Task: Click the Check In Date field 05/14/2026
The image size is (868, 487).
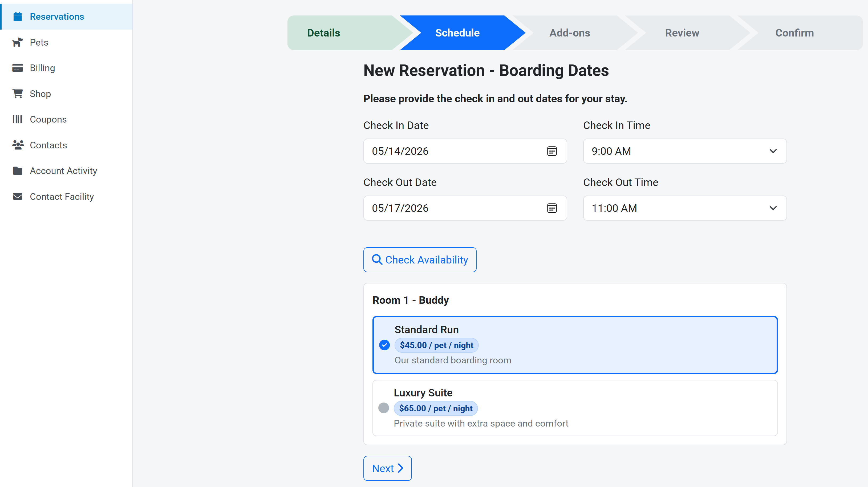Action: point(465,151)
